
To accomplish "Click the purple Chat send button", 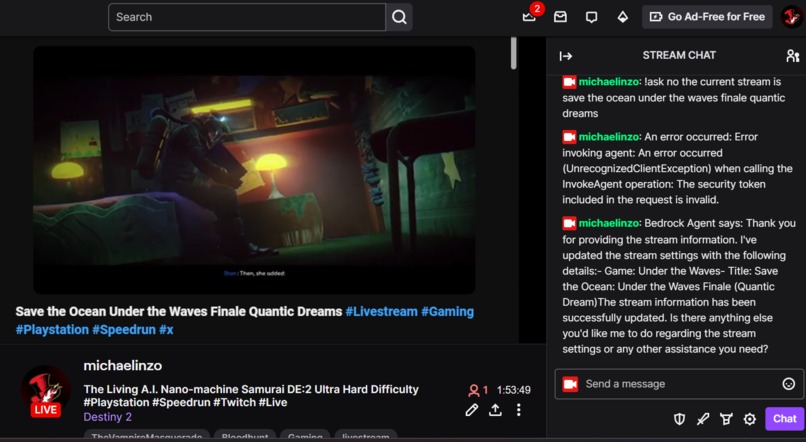I will click(x=784, y=419).
